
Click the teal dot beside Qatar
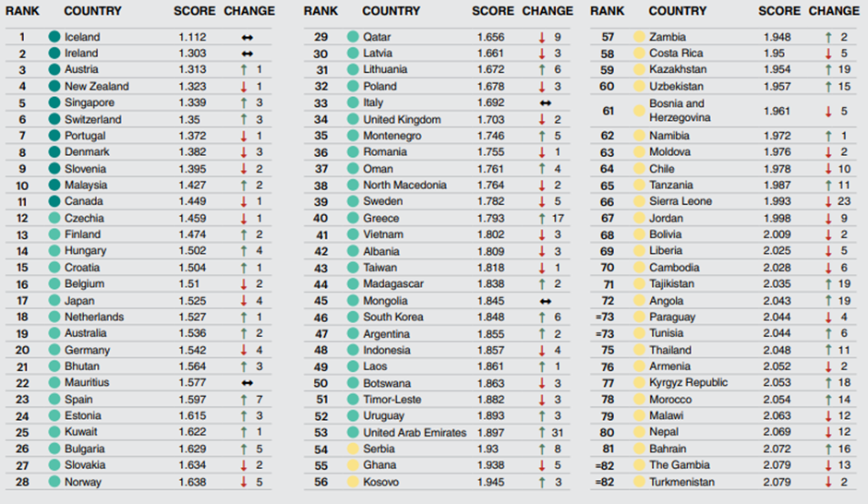pyautogui.click(x=352, y=37)
